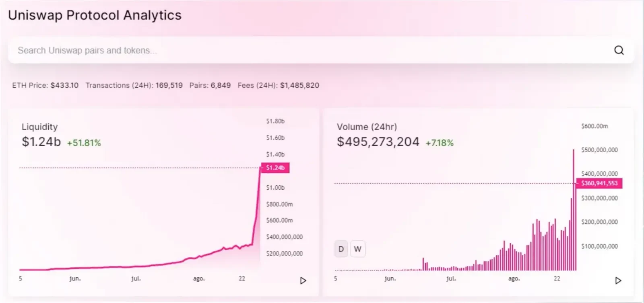Click the play arrow on Liquidity chart
644x303 pixels.
303,280
